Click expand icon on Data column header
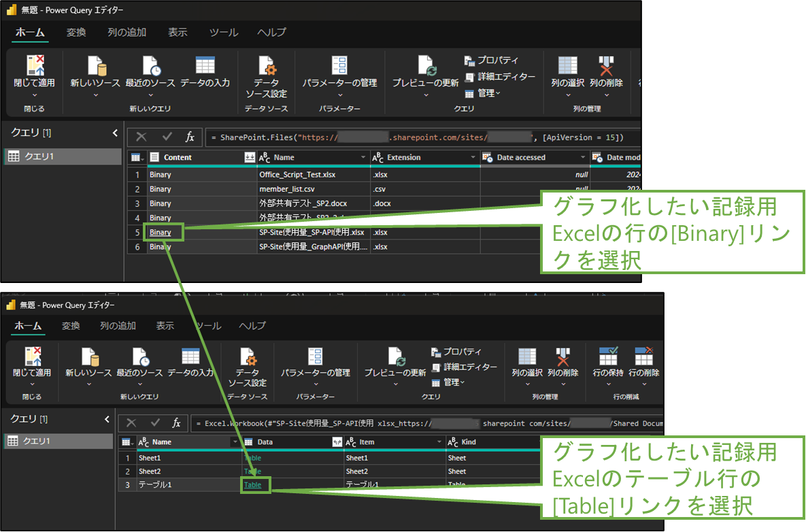Image resolution: width=806 pixels, height=532 pixels. (337, 442)
